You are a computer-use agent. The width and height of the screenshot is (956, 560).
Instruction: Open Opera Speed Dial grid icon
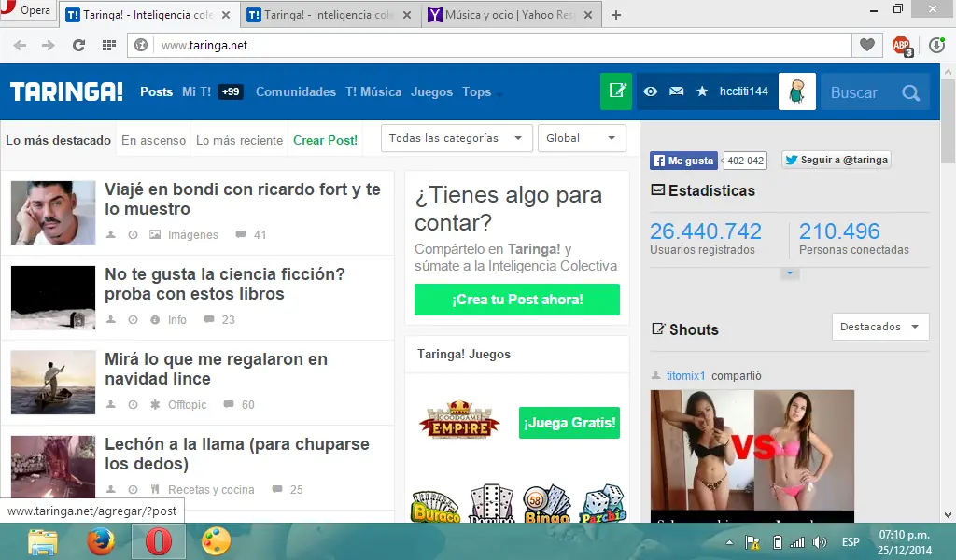pyautogui.click(x=109, y=45)
